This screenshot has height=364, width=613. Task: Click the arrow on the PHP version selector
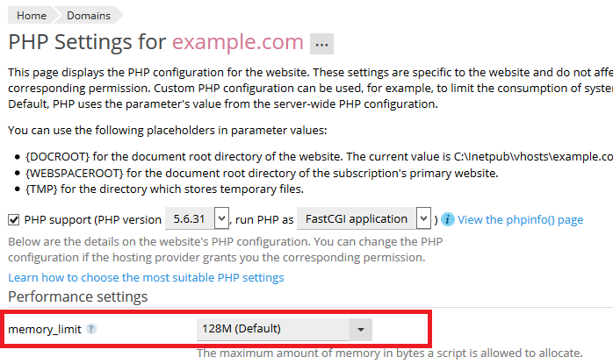point(221,218)
